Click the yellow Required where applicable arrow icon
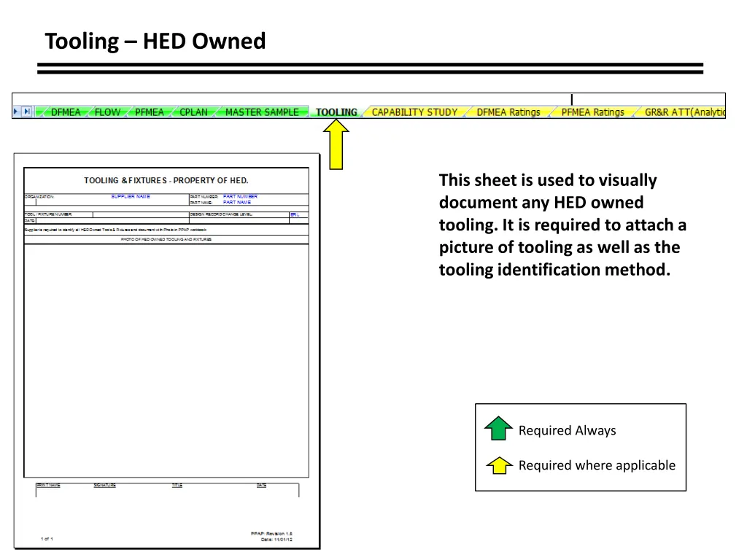Screen dimensions: 747x560 pos(499,465)
